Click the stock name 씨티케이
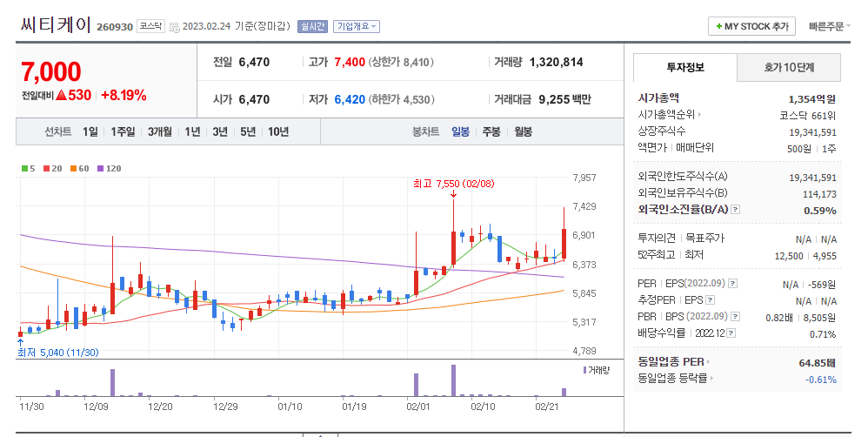The width and height of the screenshot is (868, 437). (x=56, y=25)
